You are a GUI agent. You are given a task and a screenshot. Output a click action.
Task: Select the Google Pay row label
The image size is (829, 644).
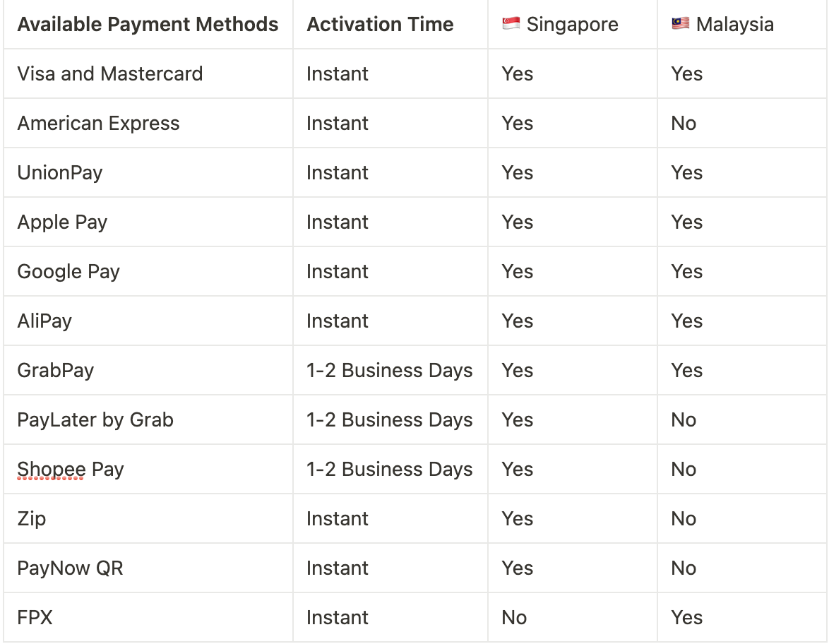tap(68, 272)
